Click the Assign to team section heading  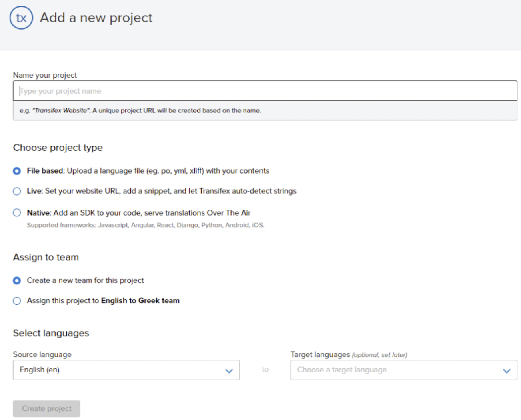tap(46, 257)
